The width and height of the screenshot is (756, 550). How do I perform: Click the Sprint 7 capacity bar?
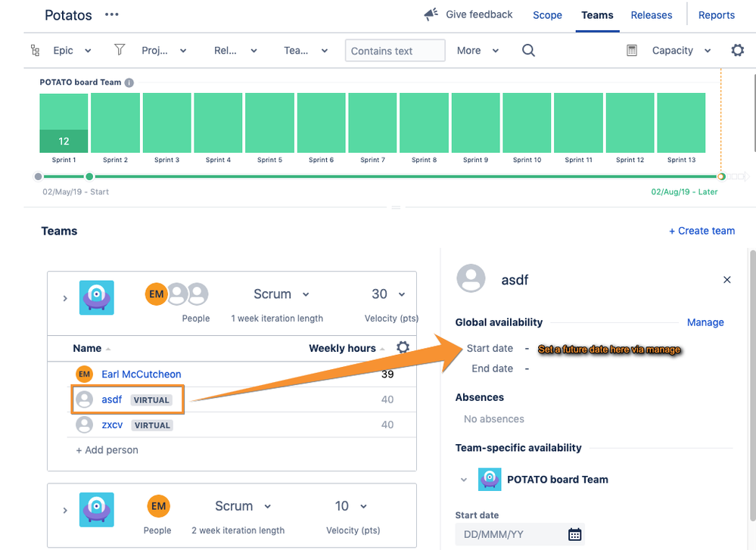click(x=372, y=123)
